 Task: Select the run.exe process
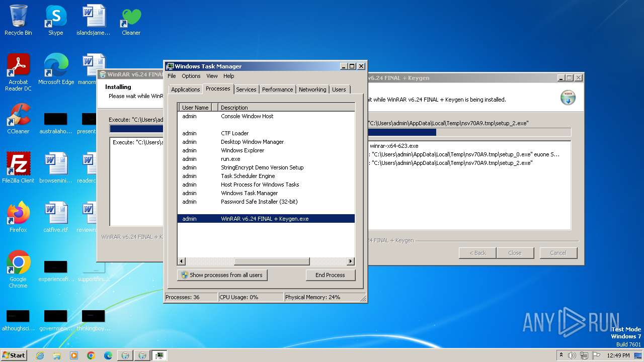[x=266, y=159]
